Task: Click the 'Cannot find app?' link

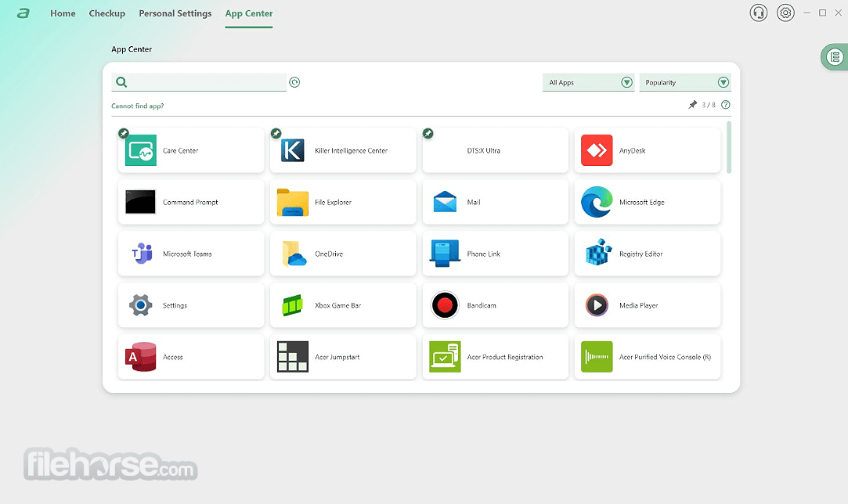Action: [x=137, y=106]
